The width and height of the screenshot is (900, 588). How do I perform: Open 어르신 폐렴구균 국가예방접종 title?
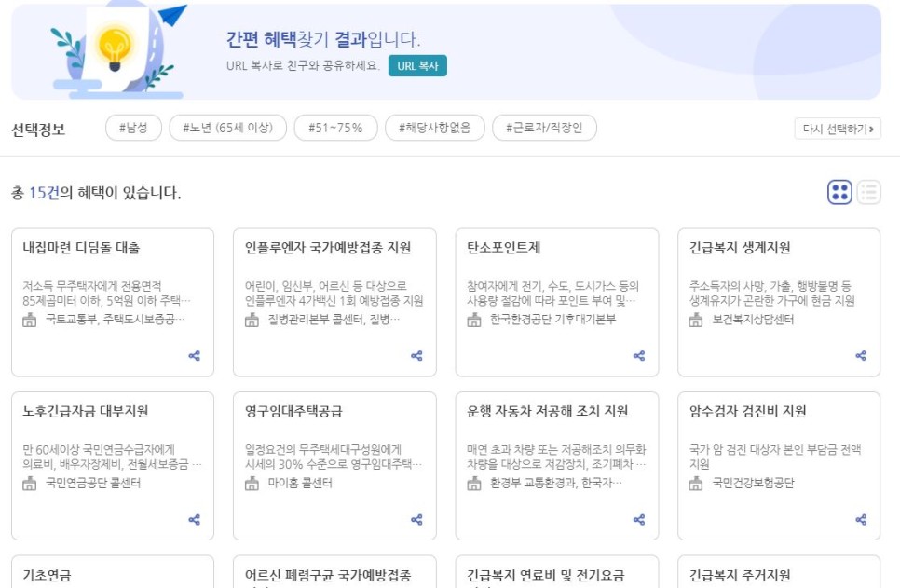[328, 575]
